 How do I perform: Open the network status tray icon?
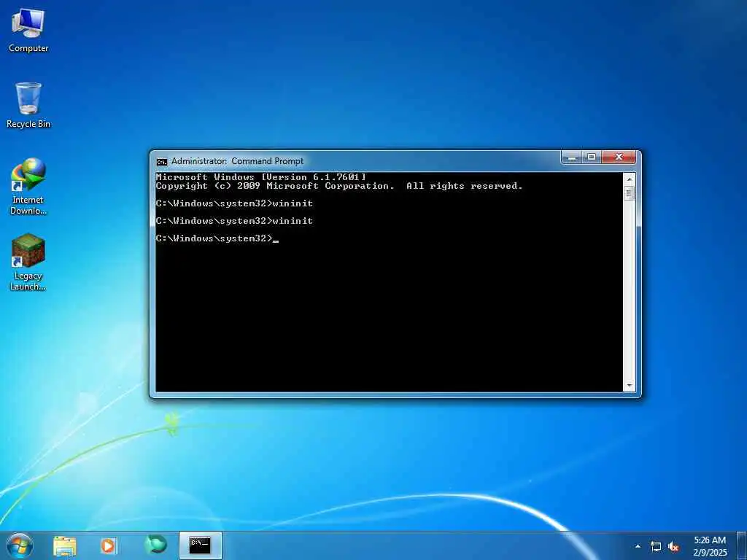click(656, 547)
